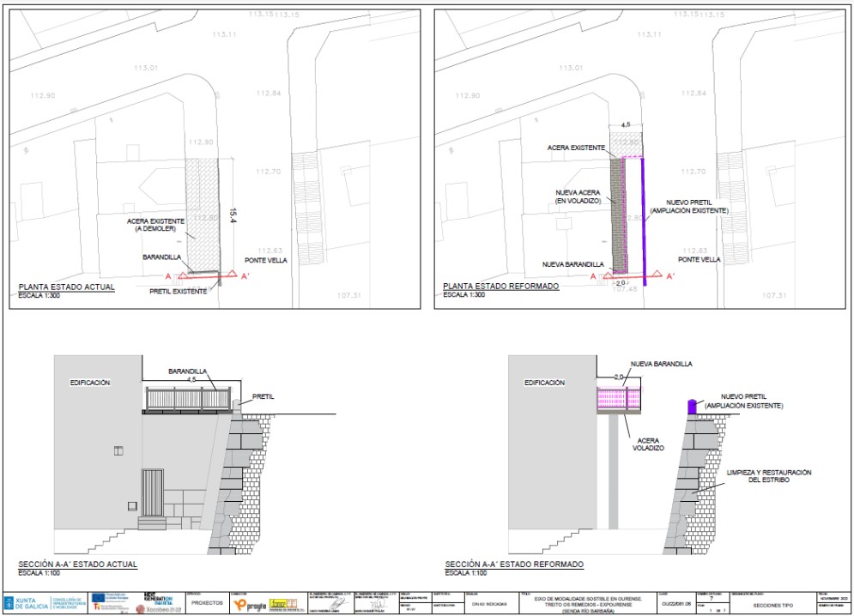The image size is (854, 616).
Task: Click the pink railing in reformed section
Action: click(x=625, y=398)
